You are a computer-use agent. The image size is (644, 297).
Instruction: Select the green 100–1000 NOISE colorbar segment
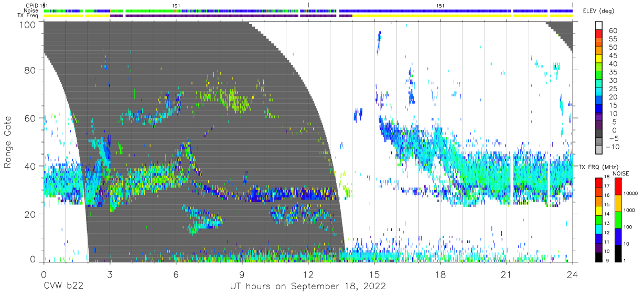click(618, 219)
